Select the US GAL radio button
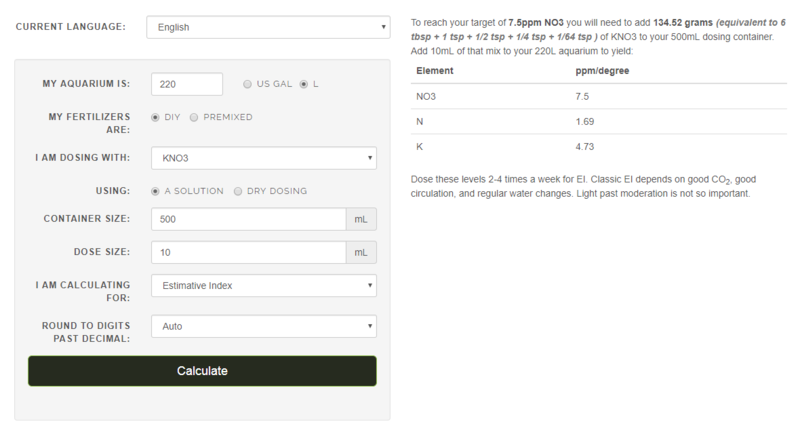The width and height of the screenshot is (800, 430). click(247, 84)
